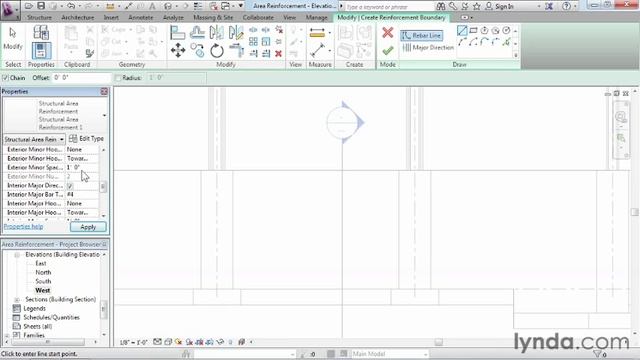
Task: Select the Rectangle draw tool
Action: click(473, 31)
